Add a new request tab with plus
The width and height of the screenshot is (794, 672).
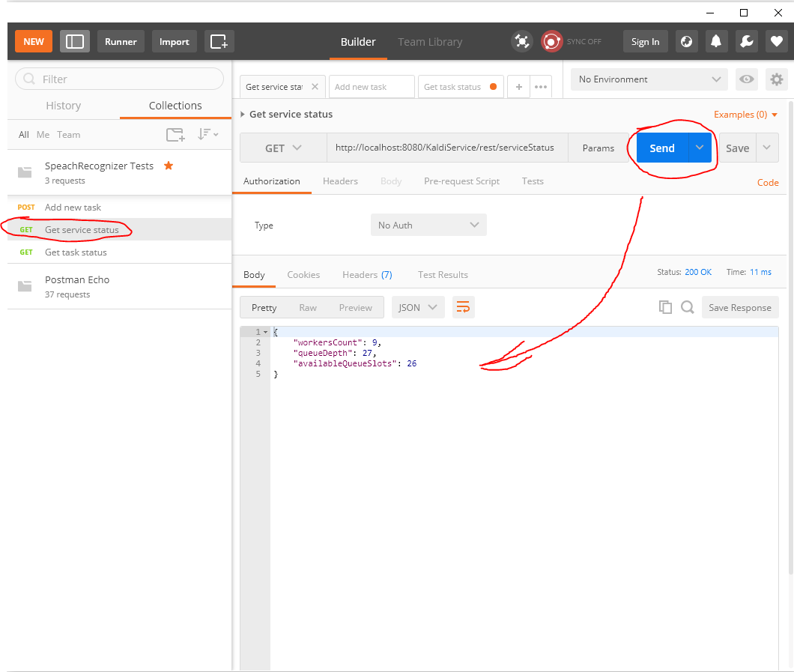[x=518, y=87]
